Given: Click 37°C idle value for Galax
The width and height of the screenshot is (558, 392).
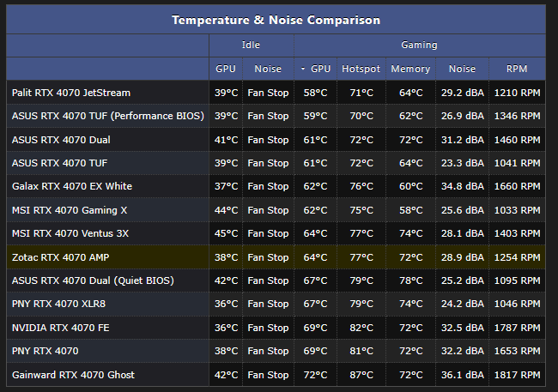Looking at the screenshot, I should (226, 186).
